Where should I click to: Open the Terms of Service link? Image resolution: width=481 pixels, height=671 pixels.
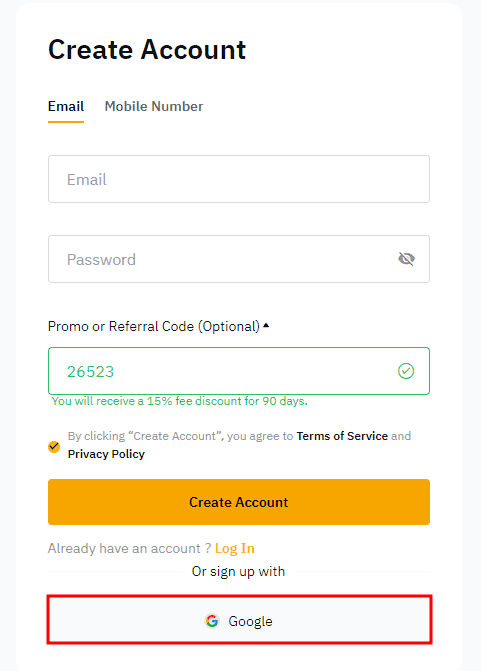point(342,436)
